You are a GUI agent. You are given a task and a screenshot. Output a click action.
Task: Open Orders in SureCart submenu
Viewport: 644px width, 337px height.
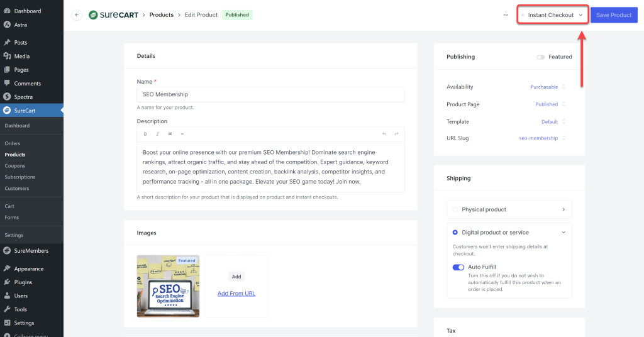tap(13, 144)
